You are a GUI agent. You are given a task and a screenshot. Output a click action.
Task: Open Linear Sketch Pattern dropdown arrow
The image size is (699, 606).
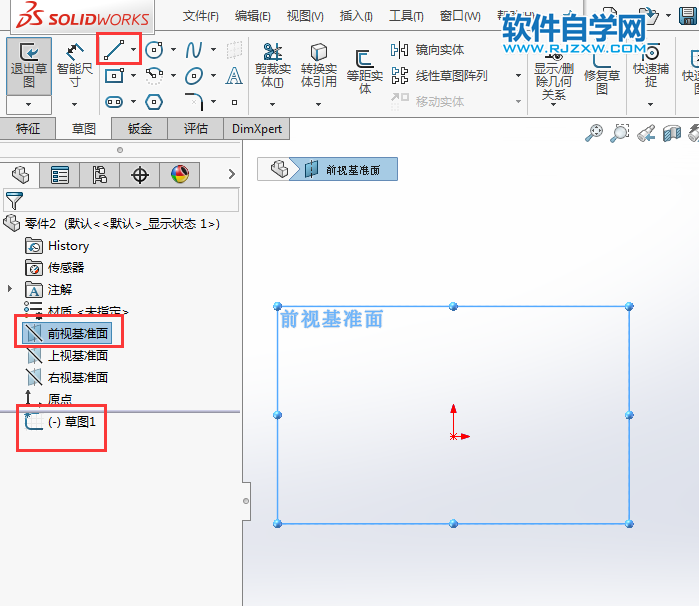coord(518,76)
